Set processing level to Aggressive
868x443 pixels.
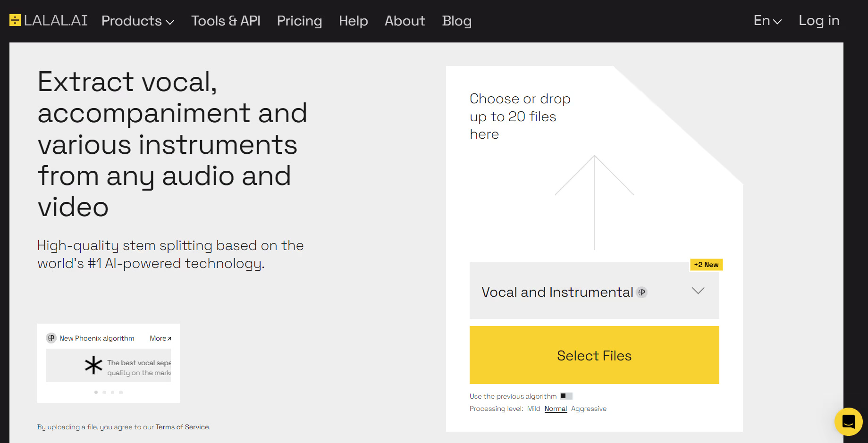coord(589,409)
